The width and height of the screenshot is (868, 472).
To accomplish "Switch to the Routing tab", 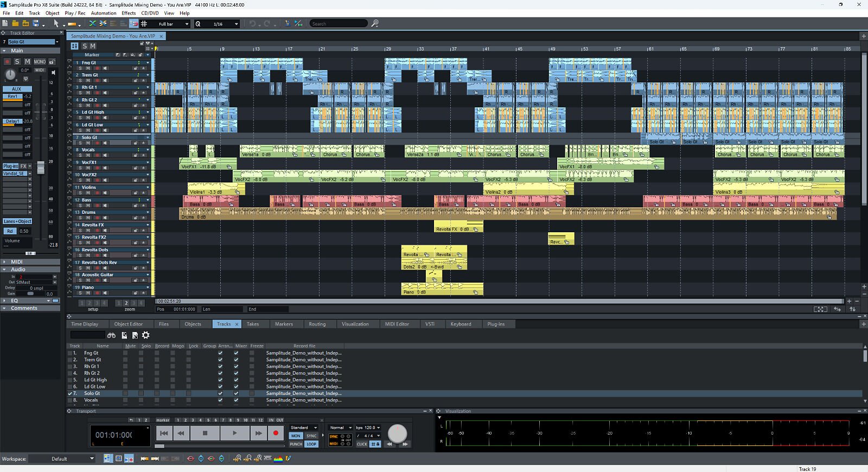I will 317,324.
